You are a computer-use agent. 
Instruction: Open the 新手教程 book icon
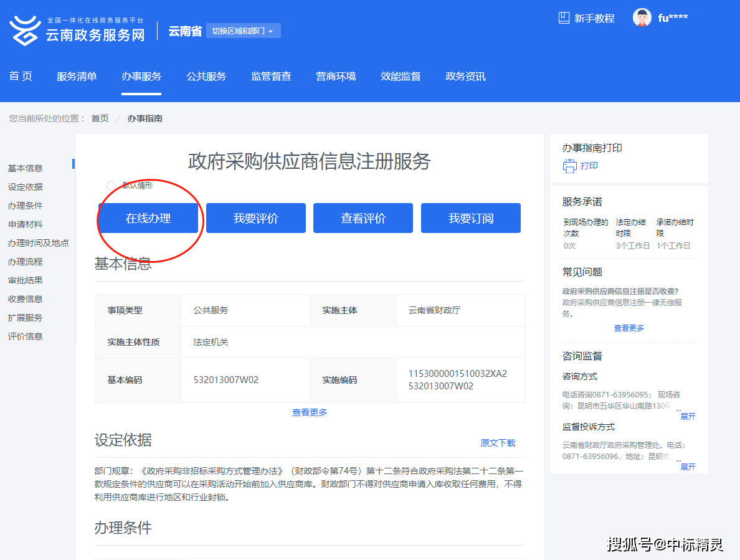564,18
